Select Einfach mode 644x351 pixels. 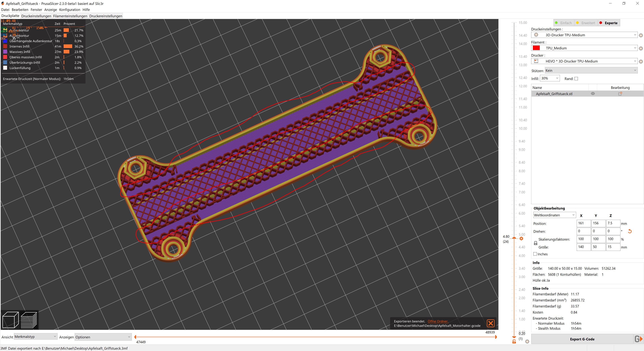click(x=563, y=23)
